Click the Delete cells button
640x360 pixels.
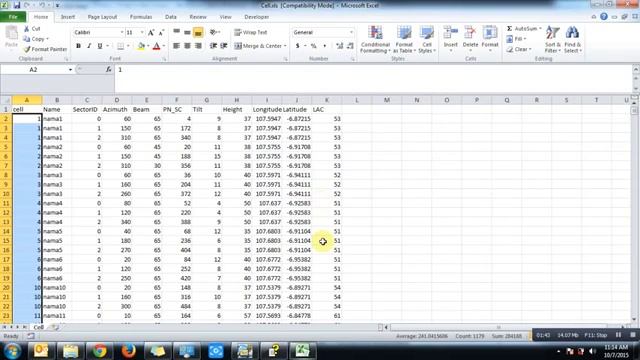[470, 39]
